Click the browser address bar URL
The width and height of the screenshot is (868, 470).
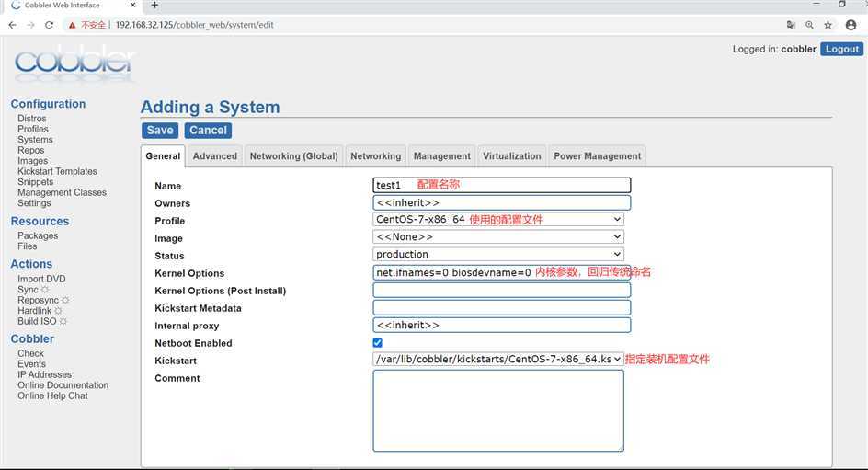tap(194, 25)
